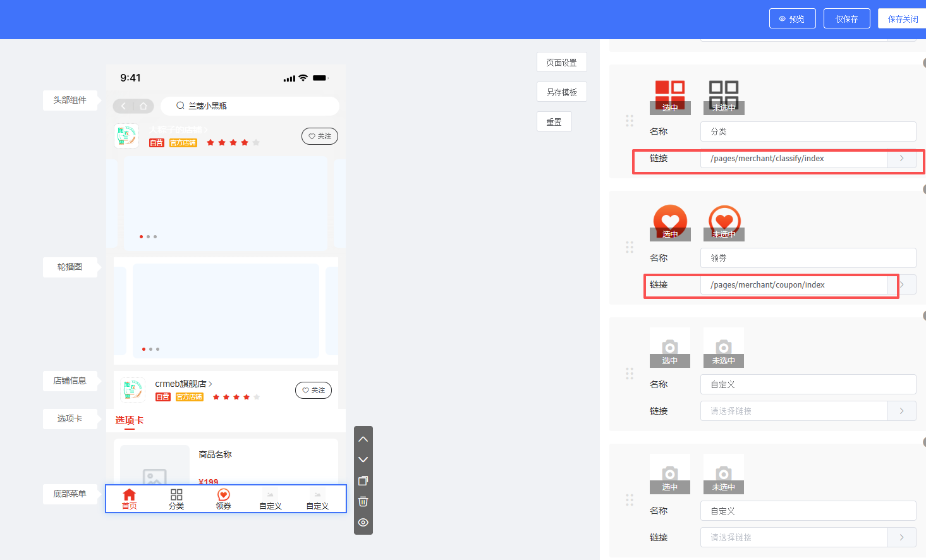This screenshot has width=926, height=560.
Task: Click the 9:41 status bar time
Action: 130,78
